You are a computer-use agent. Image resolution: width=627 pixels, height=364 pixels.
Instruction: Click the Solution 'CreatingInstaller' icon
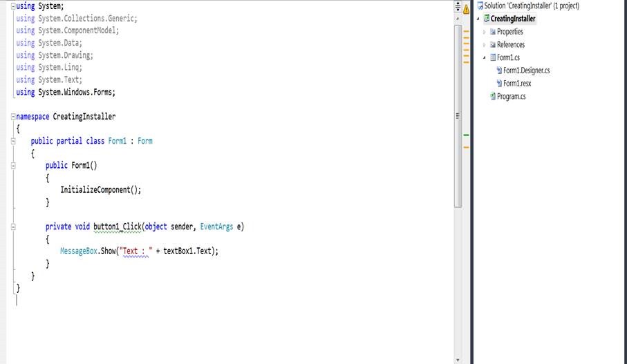coord(480,6)
